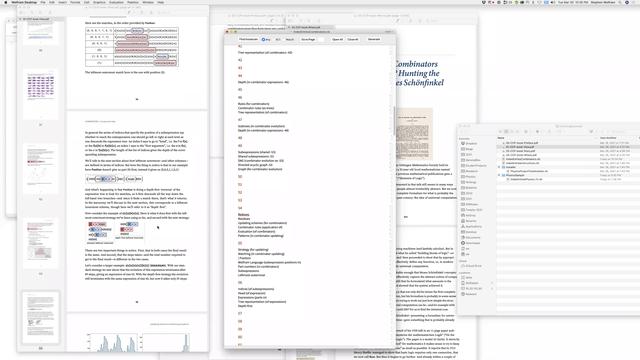Click the Generate button in index window
The width and height of the screenshot is (640, 360).
pos(374,40)
